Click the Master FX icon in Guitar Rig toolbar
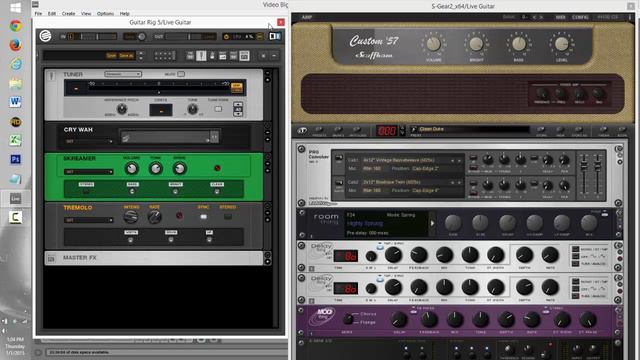 (244, 56)
